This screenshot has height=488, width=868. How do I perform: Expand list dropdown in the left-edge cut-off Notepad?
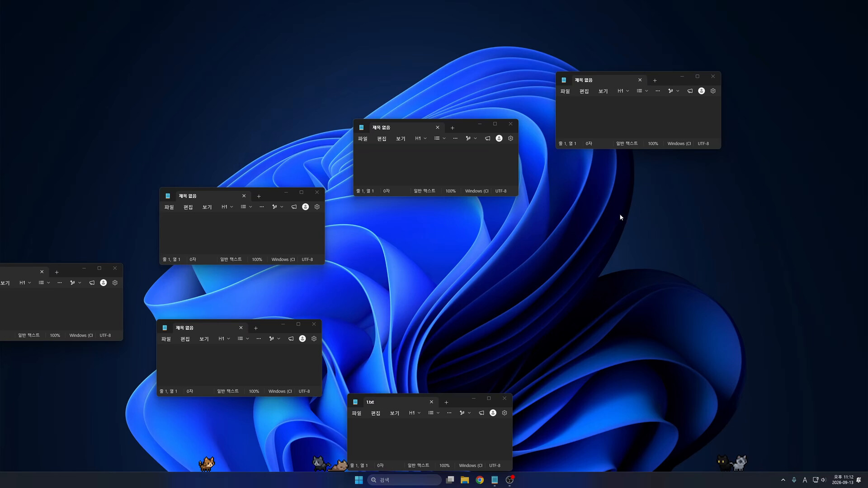[44, 283]
